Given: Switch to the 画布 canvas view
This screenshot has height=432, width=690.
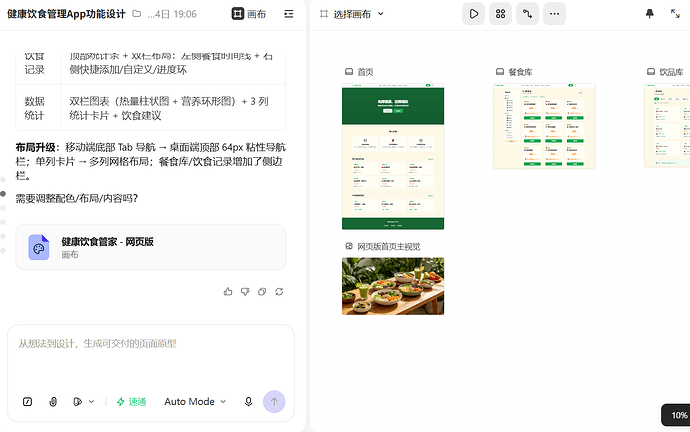Looking at the screenshot, I should [x=249, y=14].
